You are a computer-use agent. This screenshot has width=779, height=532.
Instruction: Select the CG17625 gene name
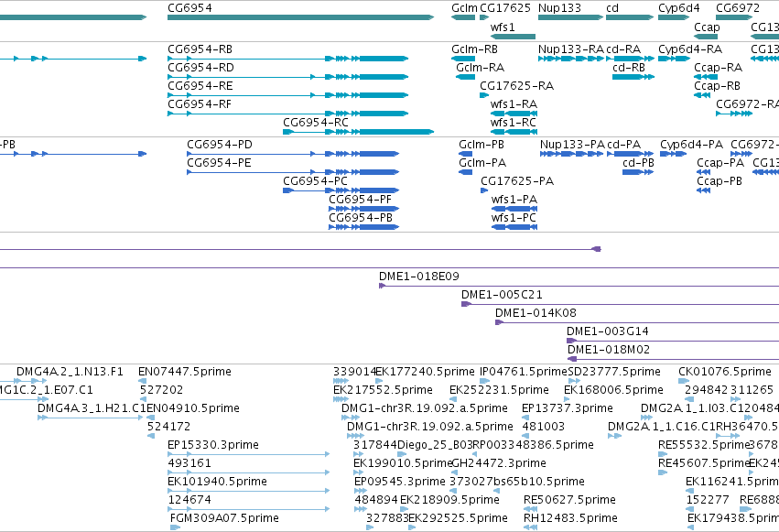505,8
